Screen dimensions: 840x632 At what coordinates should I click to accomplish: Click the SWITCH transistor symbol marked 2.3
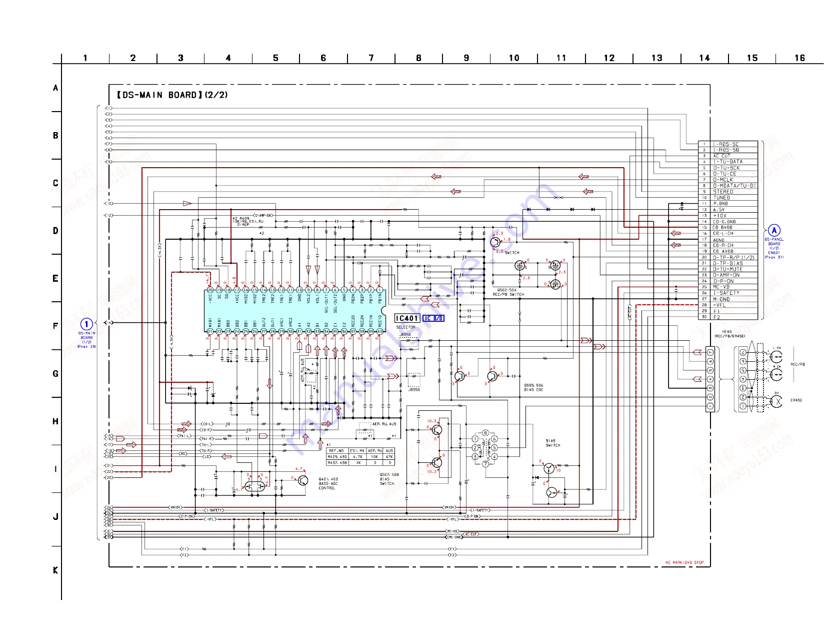tap(495, 242)
